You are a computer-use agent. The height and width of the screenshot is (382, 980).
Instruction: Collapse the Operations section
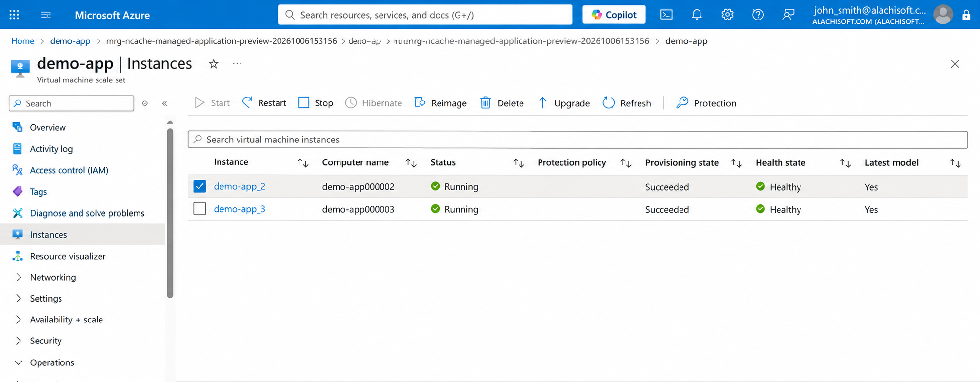19,362
